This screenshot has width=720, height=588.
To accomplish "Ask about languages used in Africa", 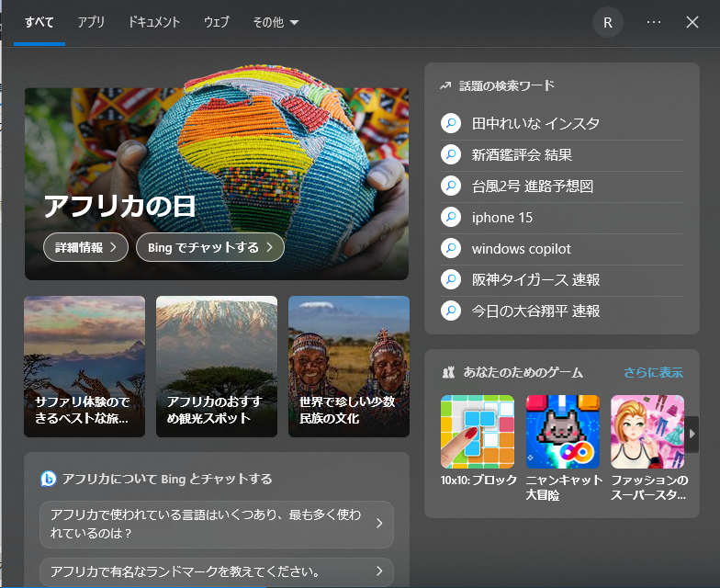I will (217, 524).
